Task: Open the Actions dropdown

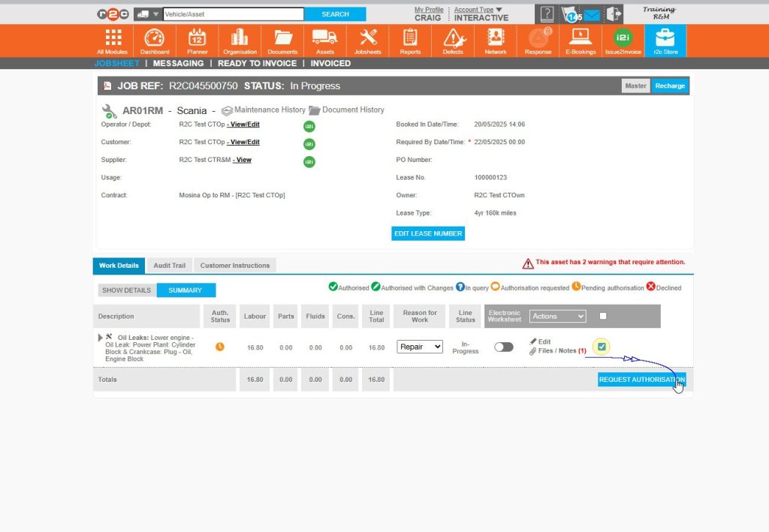Action: (558, 316)
